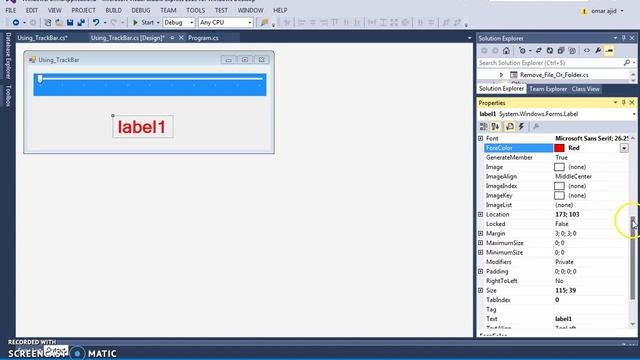The image size is (640, 360).
Task: Switch to the Using_TrackBar.cs* code tab
Action: [42, 38]
